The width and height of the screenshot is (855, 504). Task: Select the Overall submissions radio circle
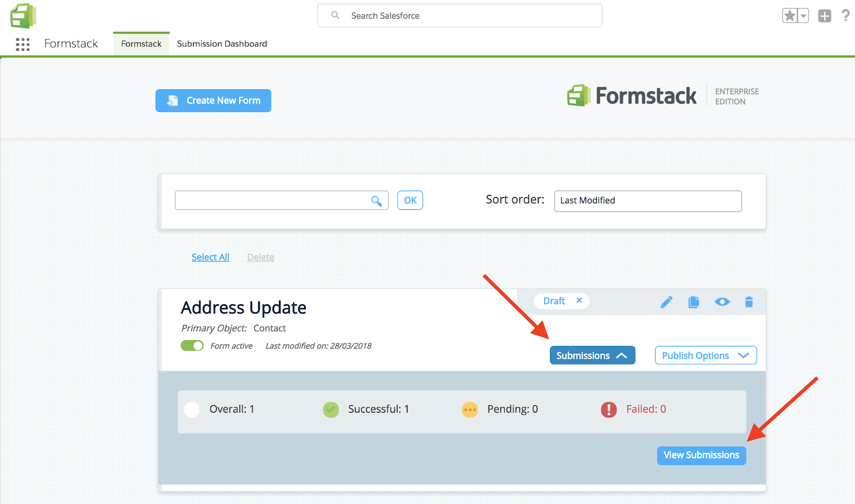[x=192, y=409]
